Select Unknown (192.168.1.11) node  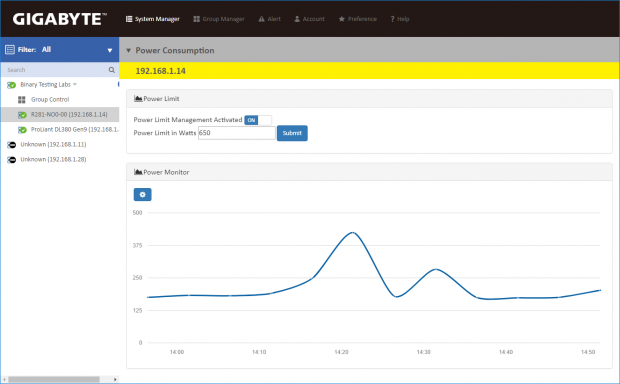point(53,145)
